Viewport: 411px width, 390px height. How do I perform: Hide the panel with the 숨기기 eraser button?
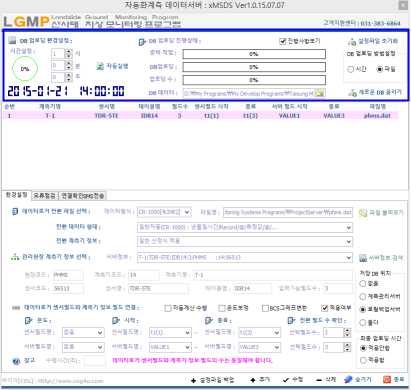tap(358, 379)
